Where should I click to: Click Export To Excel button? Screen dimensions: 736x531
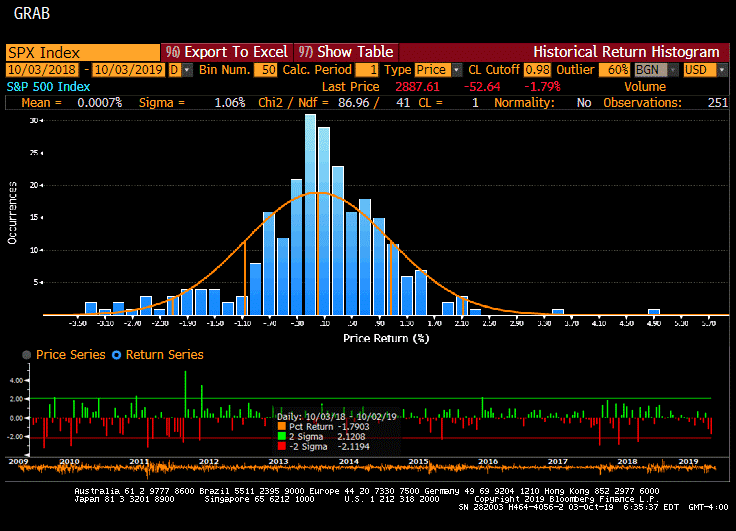tap(227, 52)
